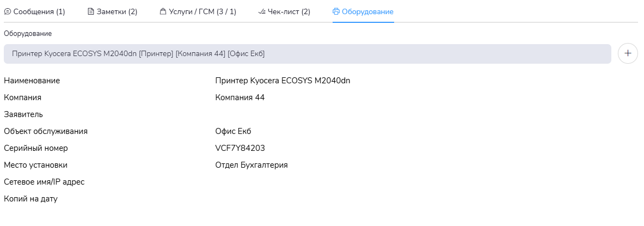The image size is (644, 226).
Task: Click the Заявитель field label
Action: pos(23,114)
